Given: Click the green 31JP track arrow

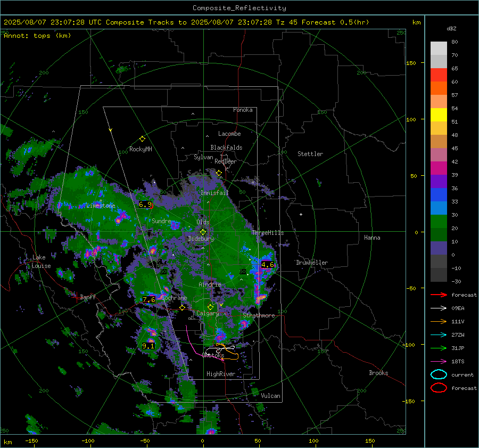Looking at the screenshot, I should tap(439, 348).
